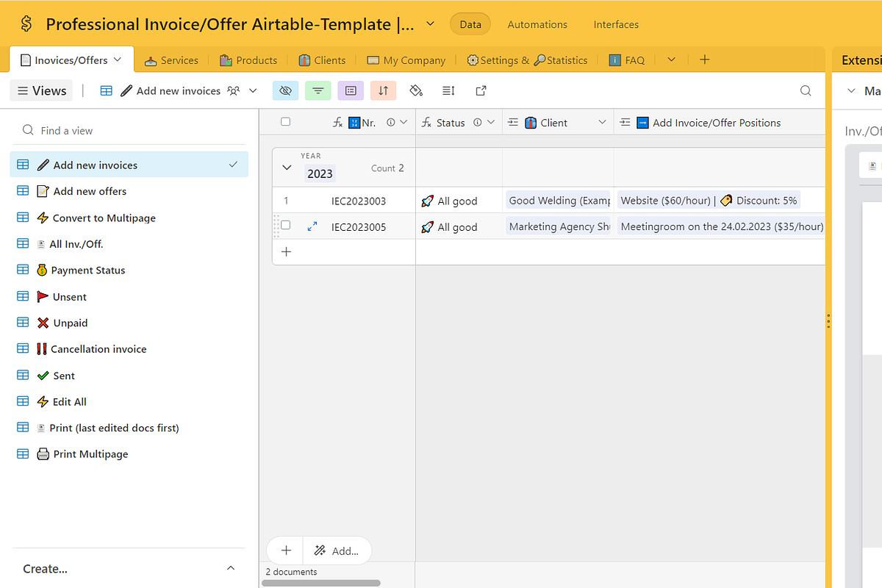Click the dollar sign base icon
882x588 pixels.
pyautogui.click(x=26, y=24)
